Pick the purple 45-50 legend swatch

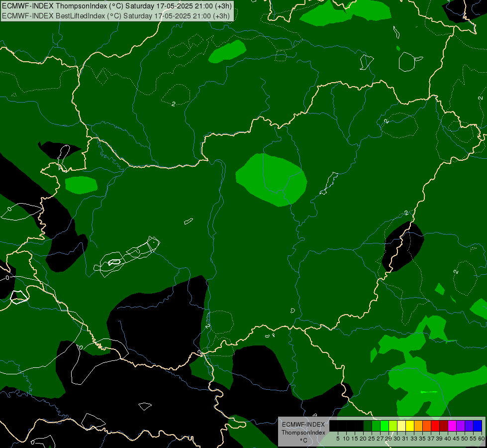461,426
